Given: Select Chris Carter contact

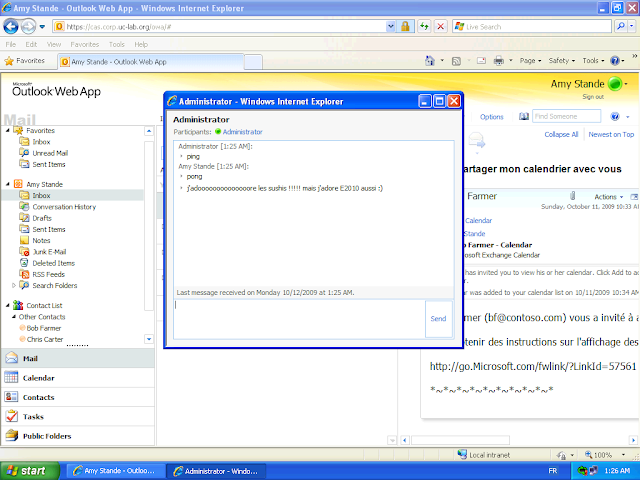Looking at the screenshot, I should click(44, 339).
